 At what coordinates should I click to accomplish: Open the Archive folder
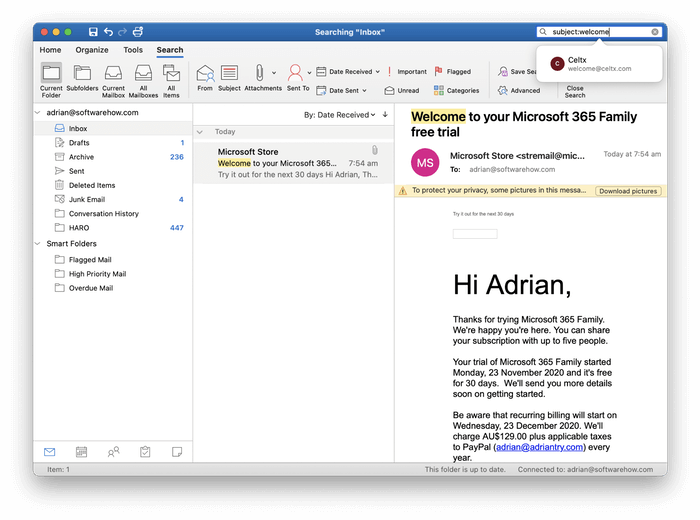(114, 157)
